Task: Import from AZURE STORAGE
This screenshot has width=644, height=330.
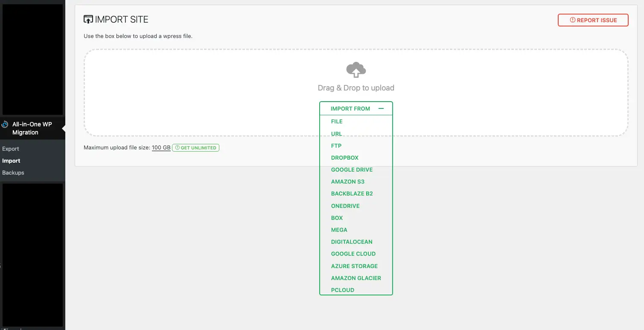Action: click(354, 266)
